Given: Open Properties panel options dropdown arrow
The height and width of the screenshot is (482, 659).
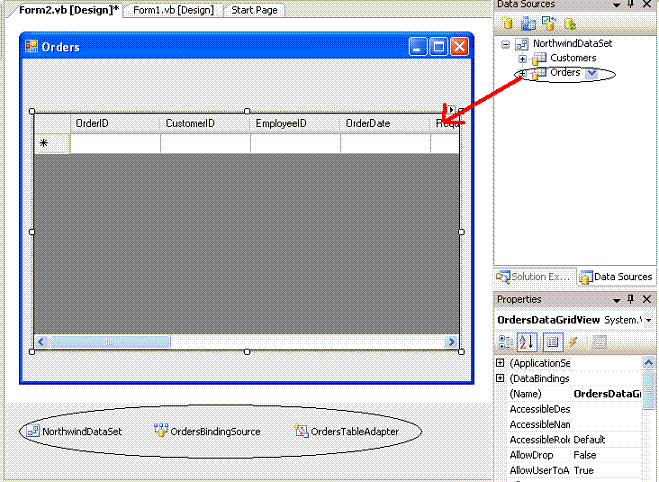Looking at the screenshot, I should tap(617, 300).
